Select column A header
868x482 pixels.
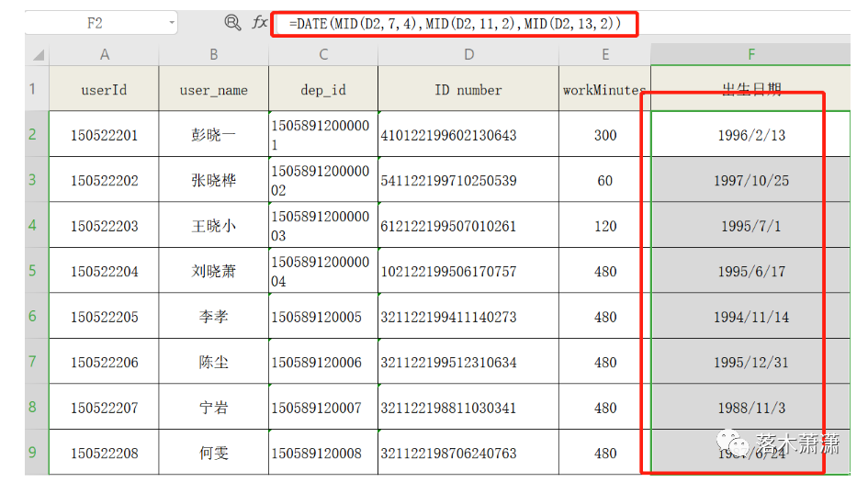tap(104, 55)
